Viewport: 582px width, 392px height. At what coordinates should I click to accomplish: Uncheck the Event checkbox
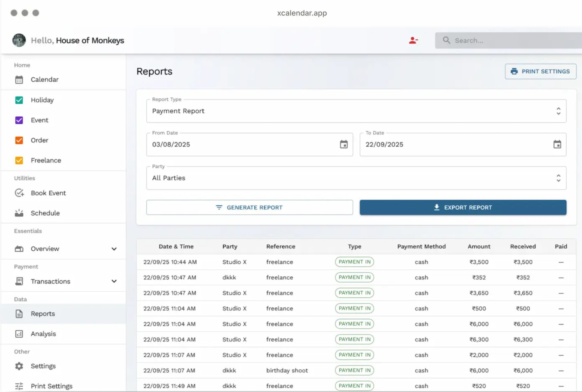(x=19, y=120)
